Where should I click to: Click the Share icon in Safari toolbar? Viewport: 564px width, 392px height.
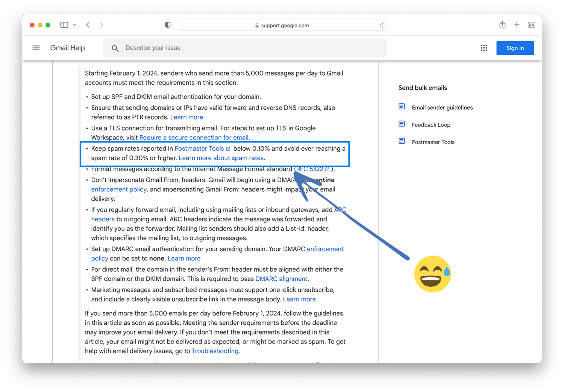click(x=502, y=24)
